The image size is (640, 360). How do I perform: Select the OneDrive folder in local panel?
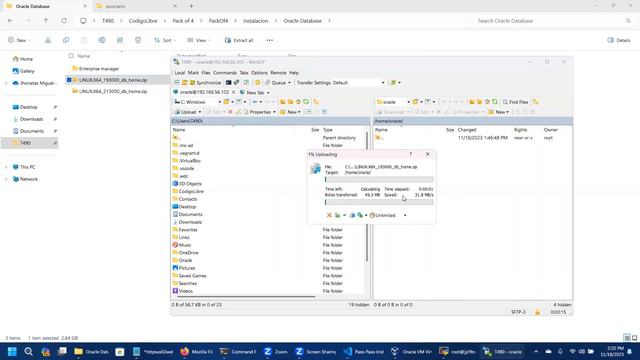[x=186, y=253]
